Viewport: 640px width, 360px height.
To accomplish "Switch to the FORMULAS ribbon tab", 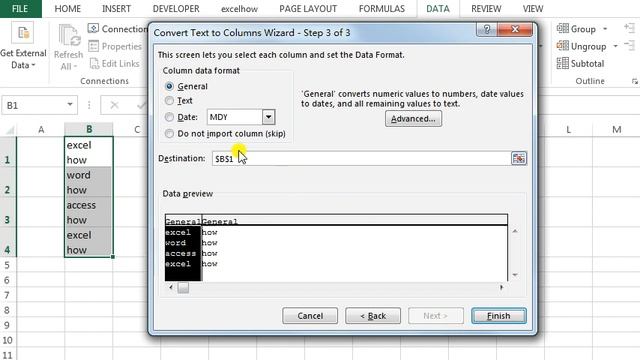I will [x=382, y=9].
